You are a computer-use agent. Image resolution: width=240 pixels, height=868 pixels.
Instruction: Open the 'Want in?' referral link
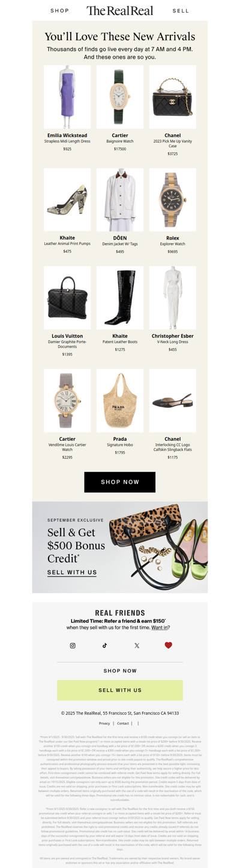click(x=160, y=628)
